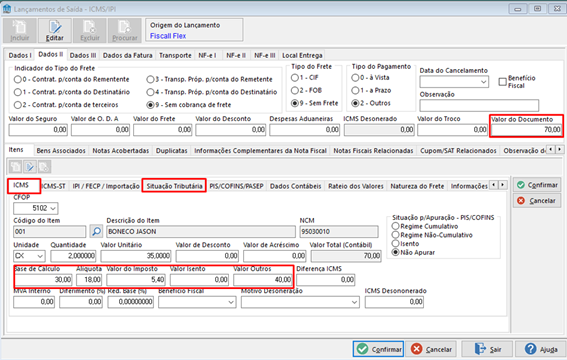Select Tipo do Pagamento 1 - a Prazo
The height and width of the screenshot is (360, 567).
coord(355,90)
